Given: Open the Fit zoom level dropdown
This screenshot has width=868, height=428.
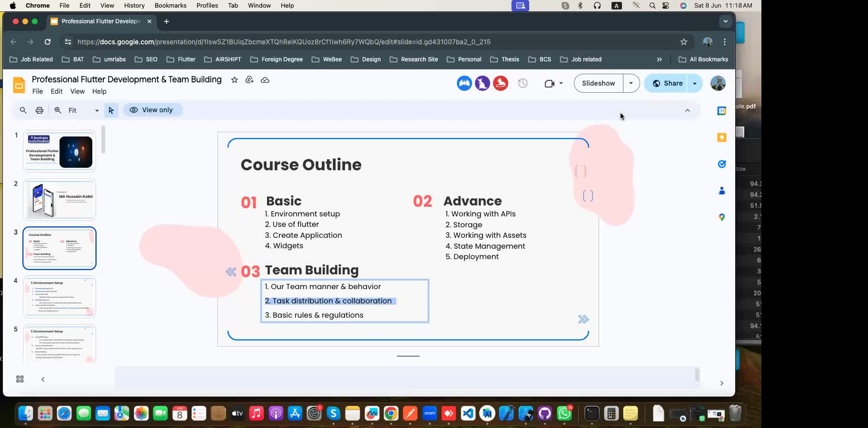Looking at the screenshot, I should [x=83, y=110].
